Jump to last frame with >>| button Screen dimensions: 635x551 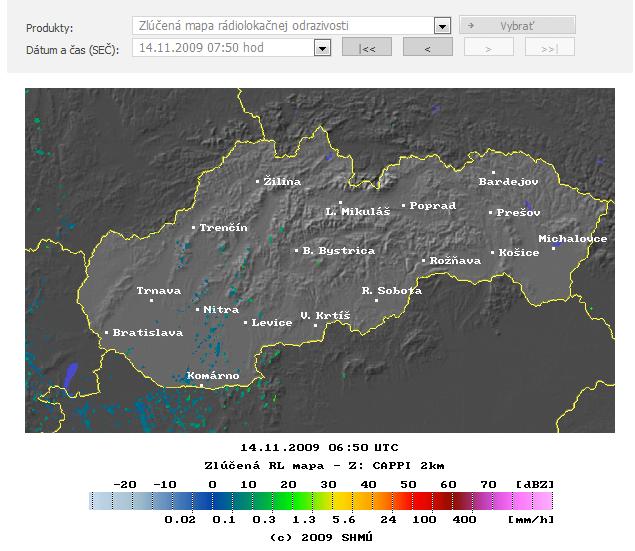click(550, 47)
